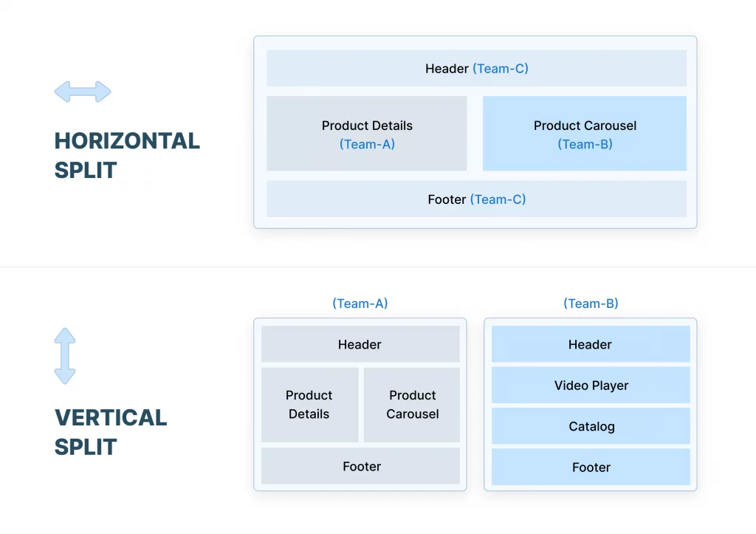Select the Footer (Team-C) block
Screen dimensions: 756x534
coord(476,199)
